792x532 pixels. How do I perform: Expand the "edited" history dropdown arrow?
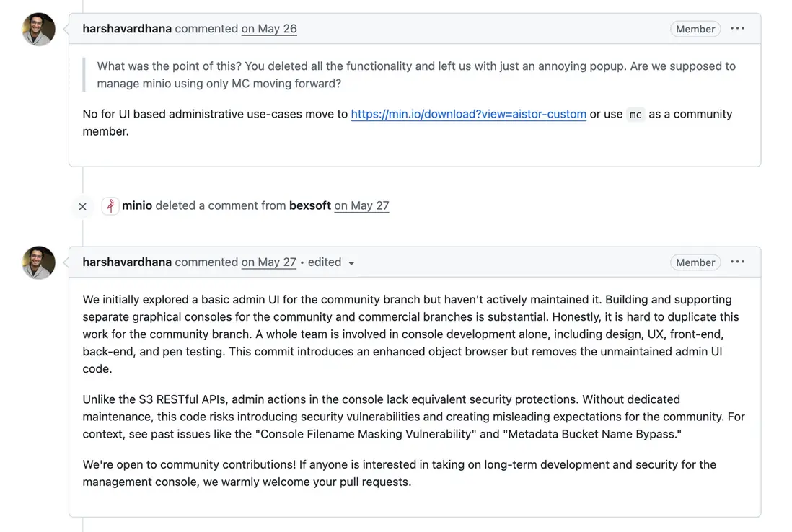(x=351, y=263)
